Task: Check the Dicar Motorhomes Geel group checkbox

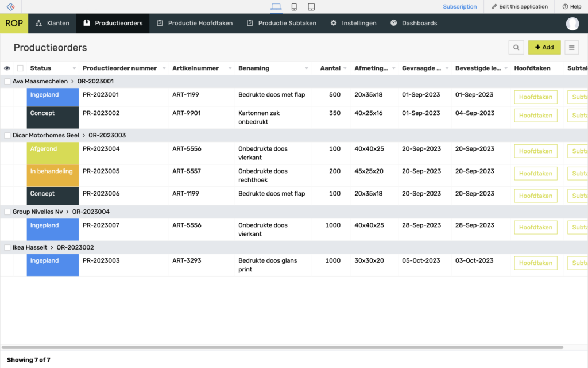Action: point(7,135)
